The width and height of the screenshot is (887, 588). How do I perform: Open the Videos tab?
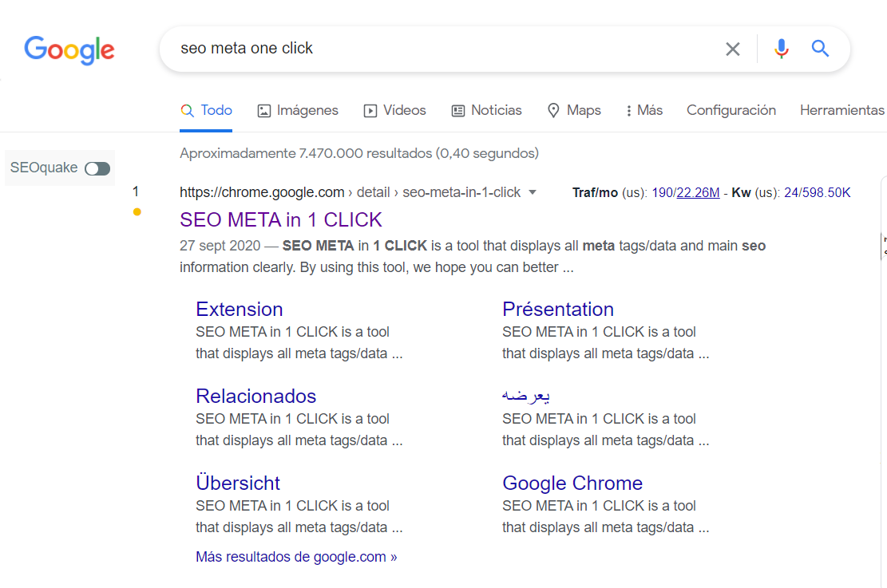(395, 110)
